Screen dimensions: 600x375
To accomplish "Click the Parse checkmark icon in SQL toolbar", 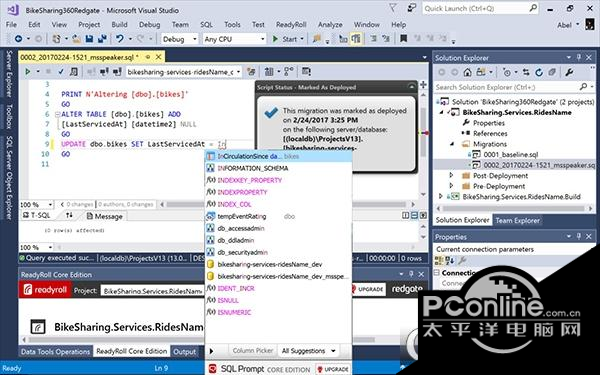I will 61,72.
